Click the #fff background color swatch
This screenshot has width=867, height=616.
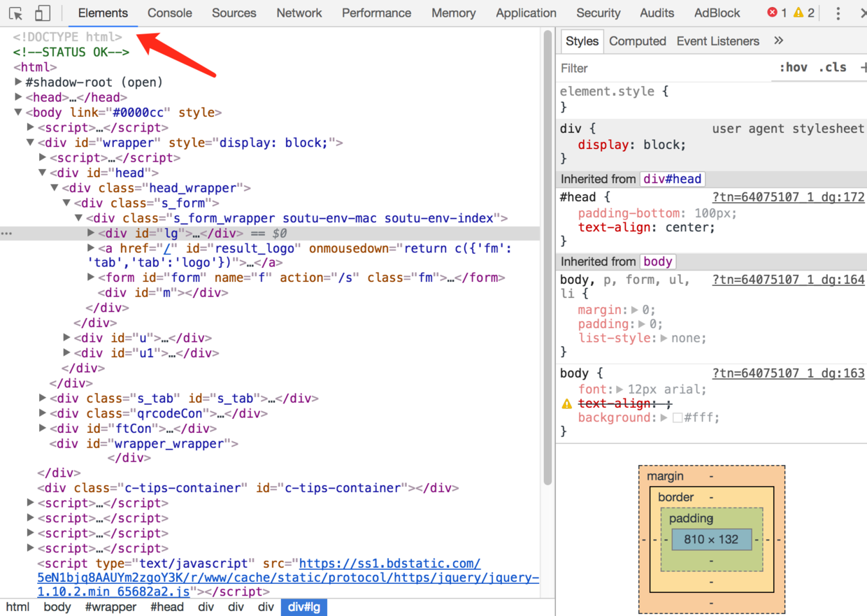(x=677, y=418)
